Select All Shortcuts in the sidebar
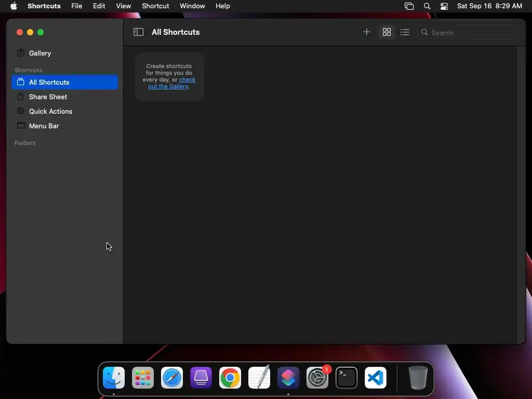532x399 pixels. coord(64,82)
